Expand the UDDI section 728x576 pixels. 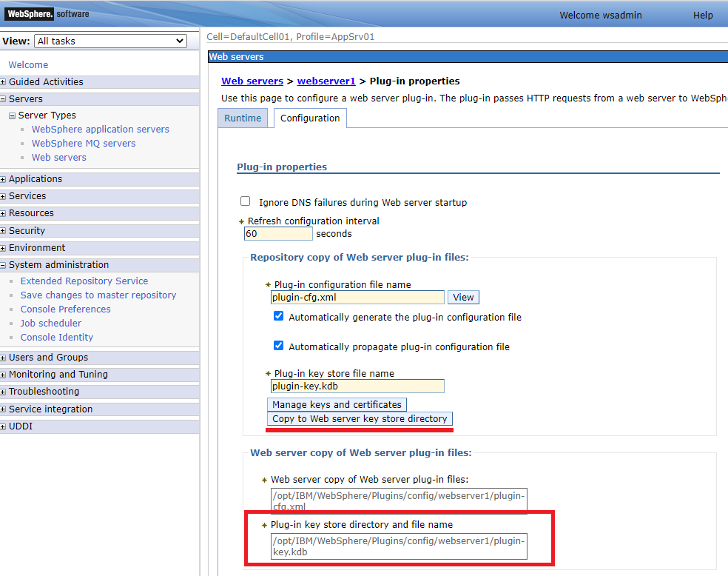(3, 426)
